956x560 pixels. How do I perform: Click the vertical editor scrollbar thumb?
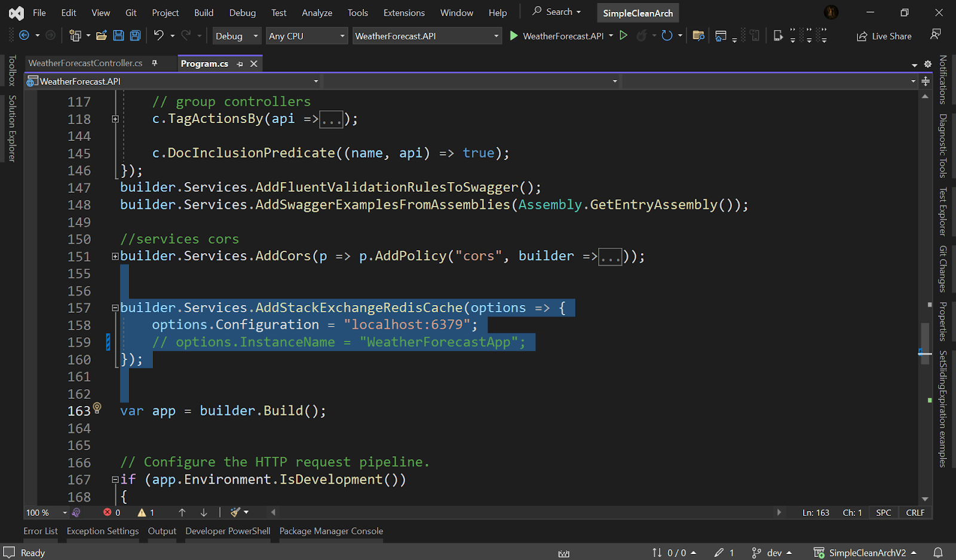[x=925, y=334]
